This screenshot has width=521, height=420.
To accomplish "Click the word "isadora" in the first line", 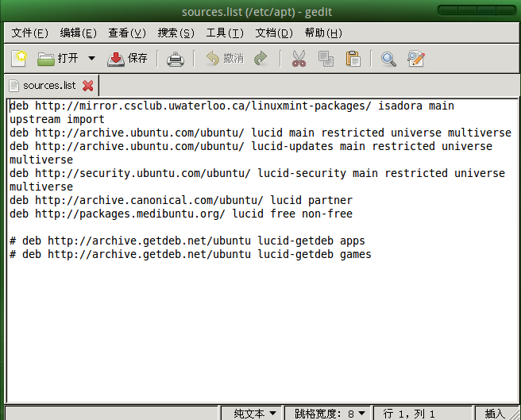I will [400, 106].
